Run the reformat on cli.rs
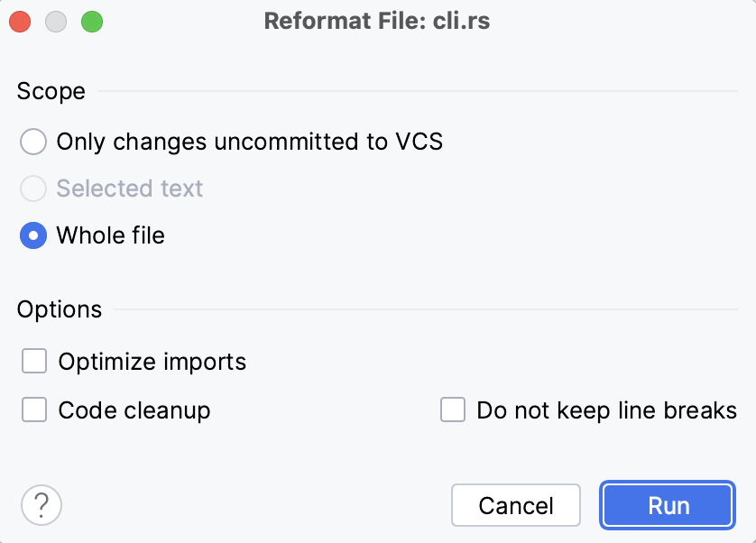The height and width of the screenshot is (543, 756). pos(667,505)
